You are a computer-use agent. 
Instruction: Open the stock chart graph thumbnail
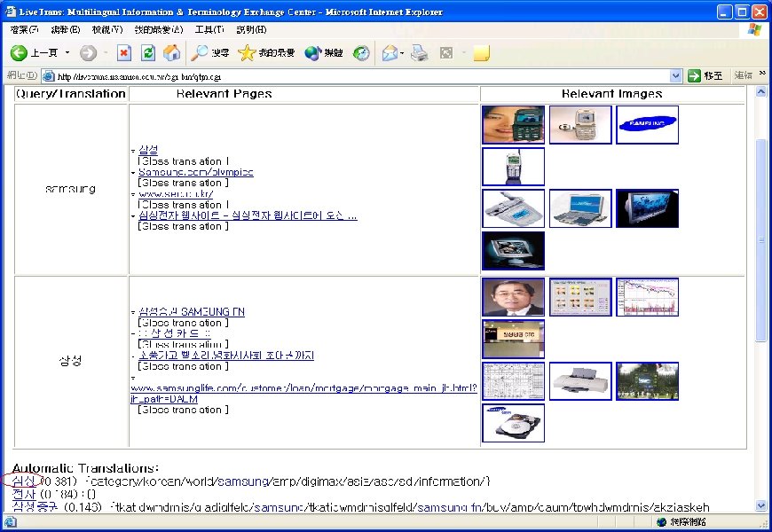(647, 297)
